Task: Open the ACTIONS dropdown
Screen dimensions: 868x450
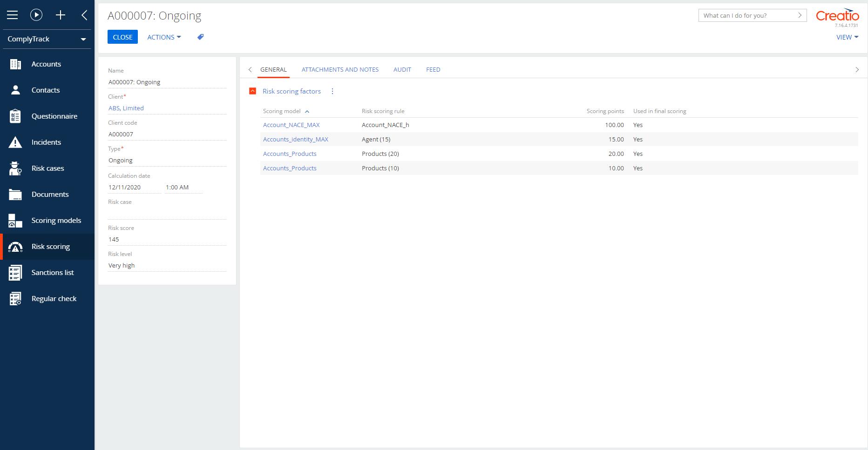Action: pos(163,37)
